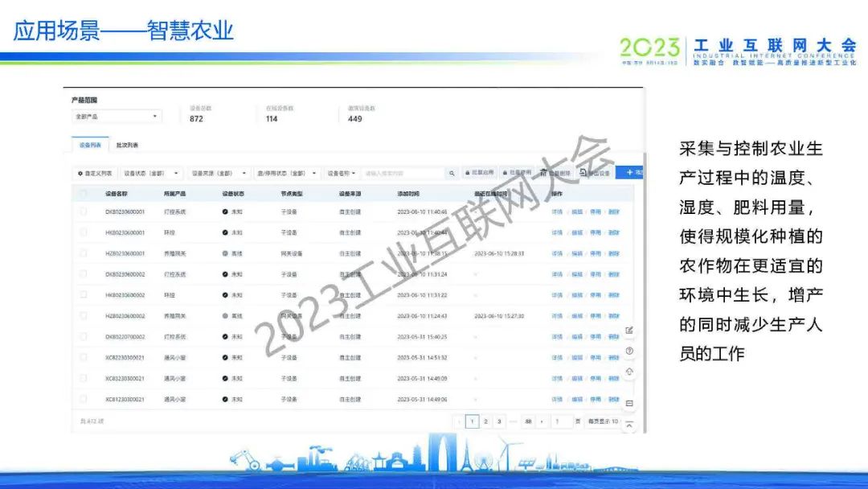The height and width of the screenshot is (489, 868).
Task: Click the 批量启用 lock button
Action: (x=478, y=173)
